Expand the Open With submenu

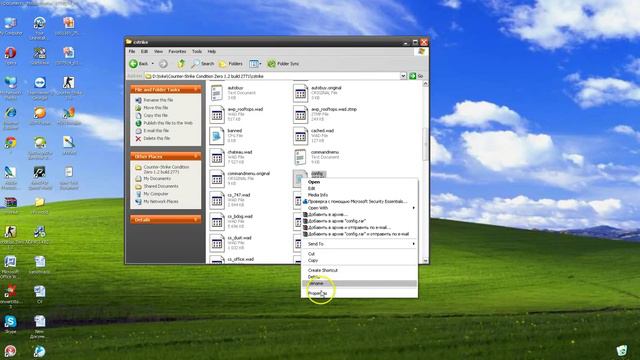click(360, 208)
